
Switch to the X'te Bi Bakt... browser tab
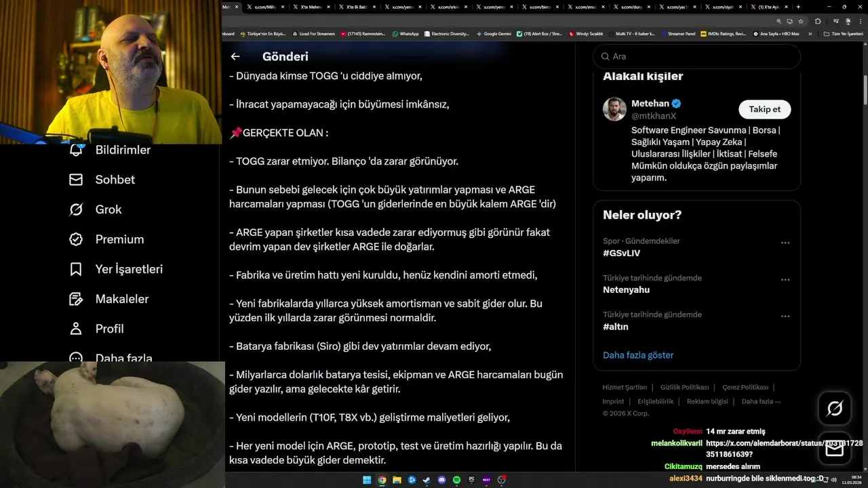tap(358, 7)
